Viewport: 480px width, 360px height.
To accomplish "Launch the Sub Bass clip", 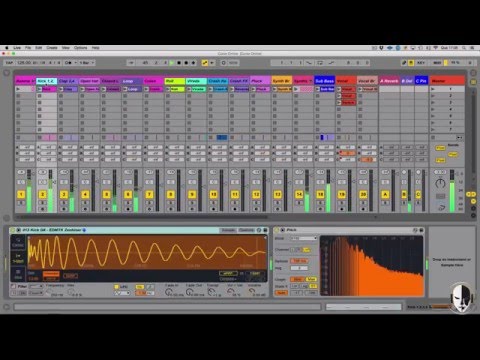I will pos(318,89).
